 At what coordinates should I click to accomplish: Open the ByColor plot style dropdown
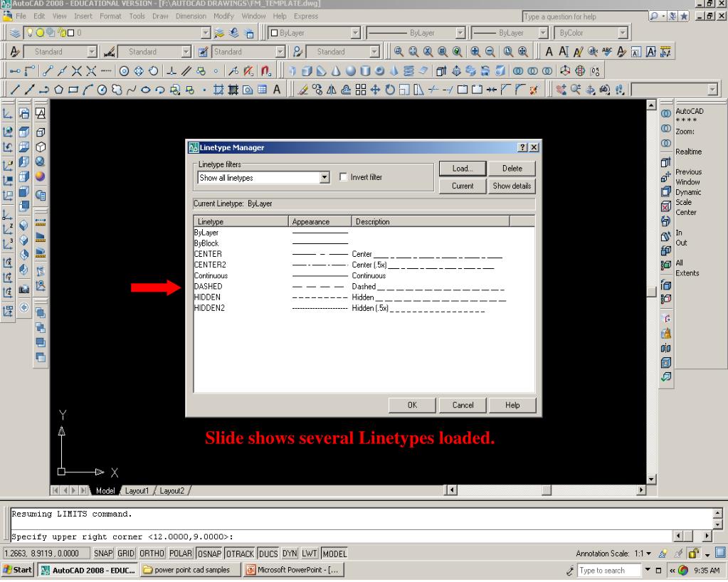click(623, 33)
